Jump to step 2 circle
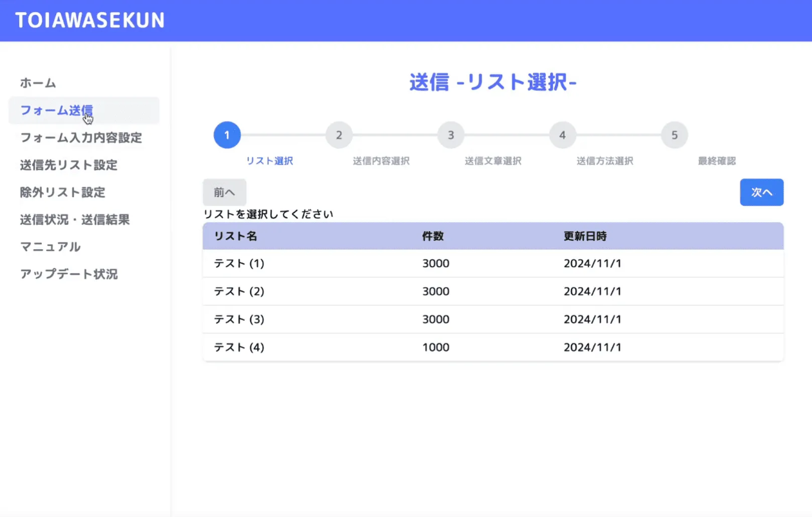This screenshot has height=517, width=812. click(339, 135)
